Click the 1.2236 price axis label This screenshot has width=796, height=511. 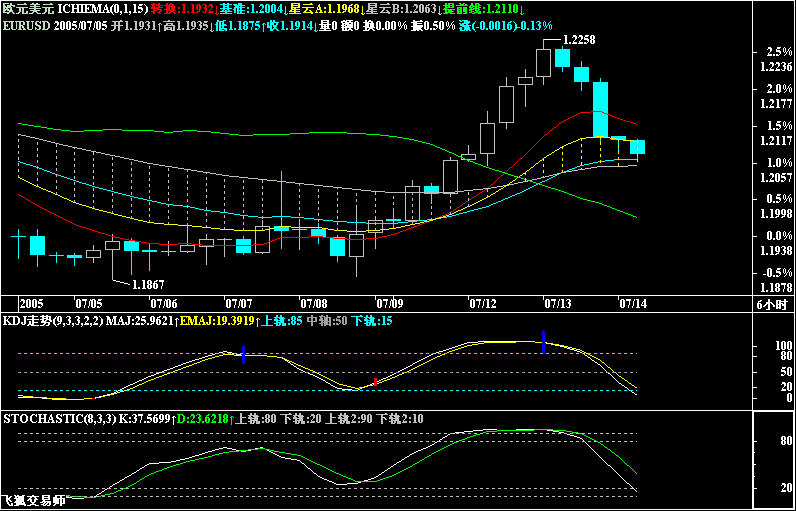[x=778, y=66]
